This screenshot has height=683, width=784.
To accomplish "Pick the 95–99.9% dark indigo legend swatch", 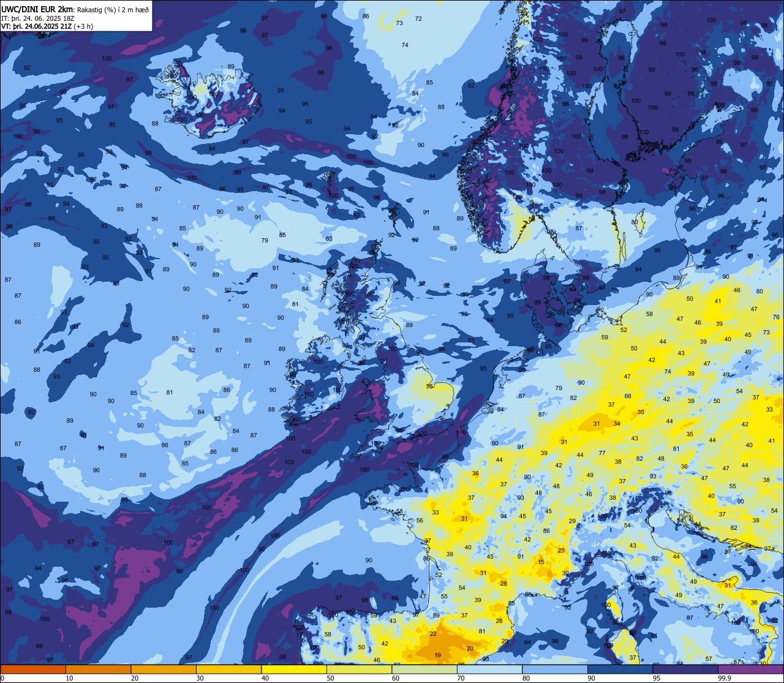I will click(x=685, y=670).
